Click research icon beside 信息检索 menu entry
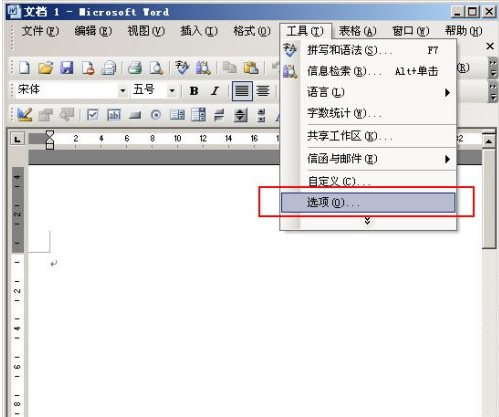Viewport: 499px width, 417px height. tap(290, 71)
